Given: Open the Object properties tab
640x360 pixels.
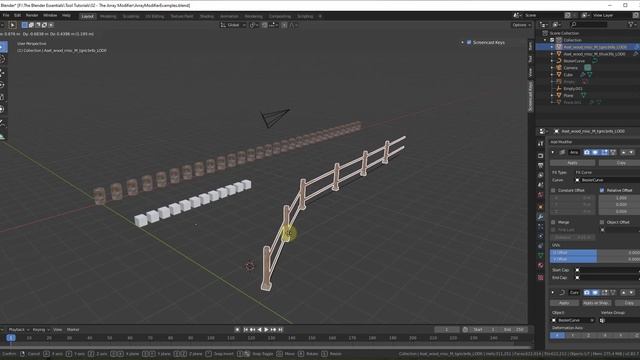Looking at the screenshot, I should 540,206.
